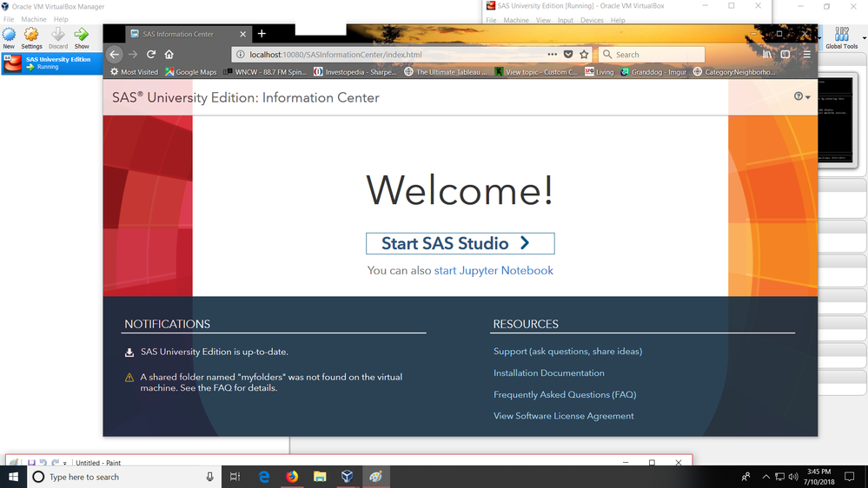Click the Cortana microphone icon
This screenshot has width=868, height=488.
209,477
